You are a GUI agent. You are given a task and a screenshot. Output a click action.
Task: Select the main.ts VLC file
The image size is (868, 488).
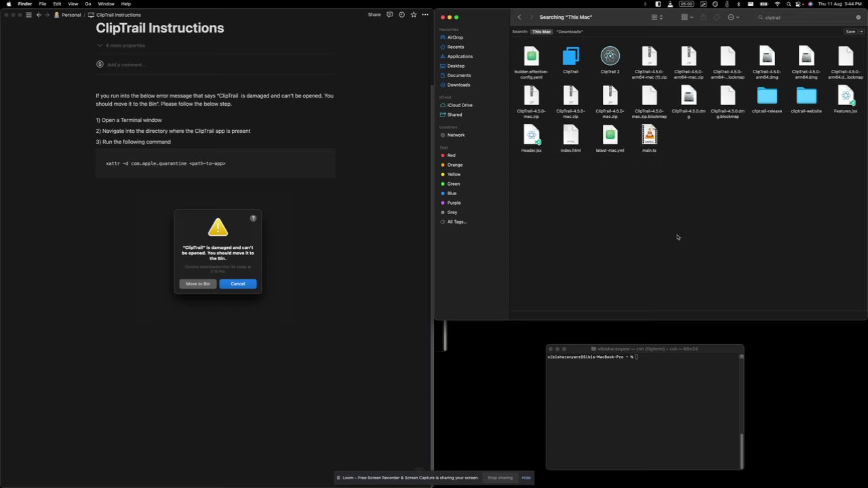tap(649, 139)
